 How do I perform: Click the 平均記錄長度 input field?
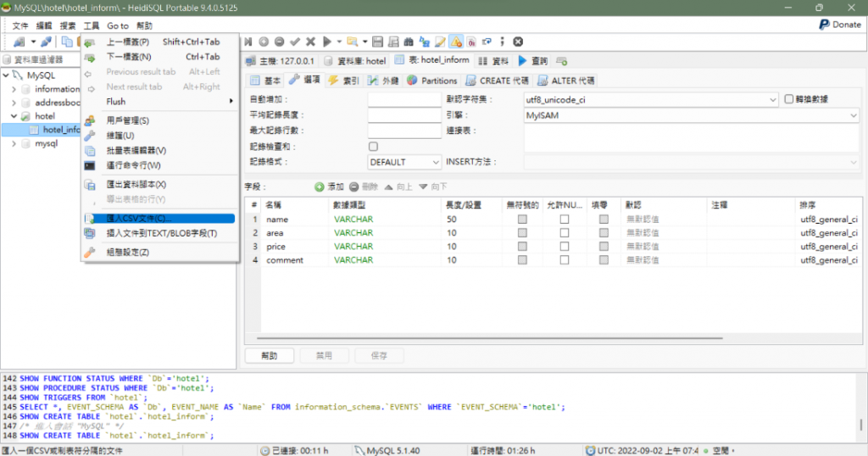pos(404,115)
